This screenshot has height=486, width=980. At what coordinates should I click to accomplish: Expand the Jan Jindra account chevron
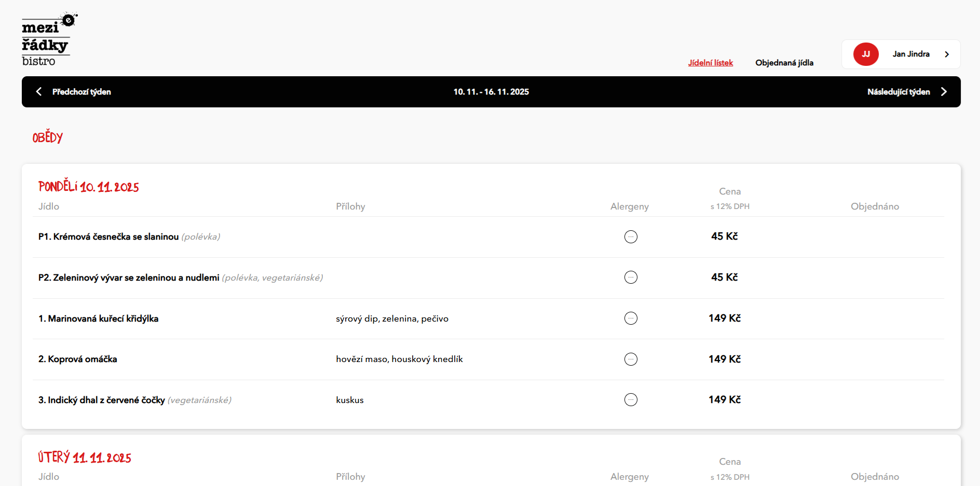coord(947,54)
